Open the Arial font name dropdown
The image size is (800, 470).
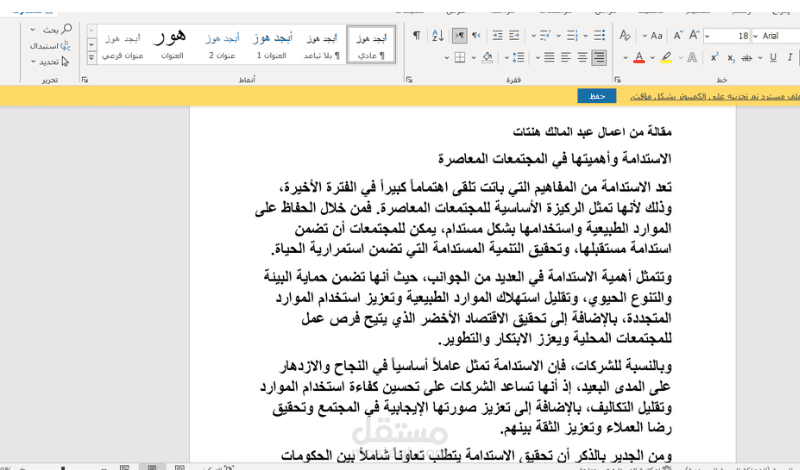(756, 36)
